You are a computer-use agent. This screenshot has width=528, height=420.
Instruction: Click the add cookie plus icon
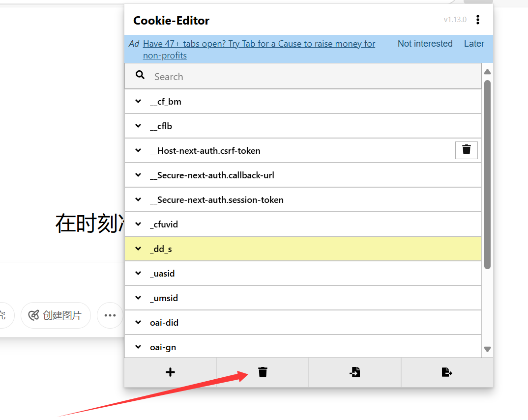pos(170,372)
